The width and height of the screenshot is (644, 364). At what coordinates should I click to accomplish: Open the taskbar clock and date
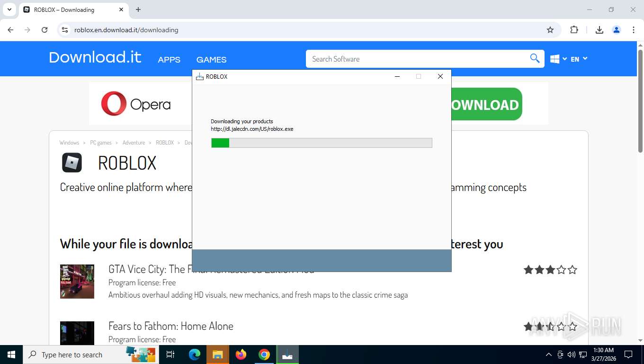(x=603, y=355)
